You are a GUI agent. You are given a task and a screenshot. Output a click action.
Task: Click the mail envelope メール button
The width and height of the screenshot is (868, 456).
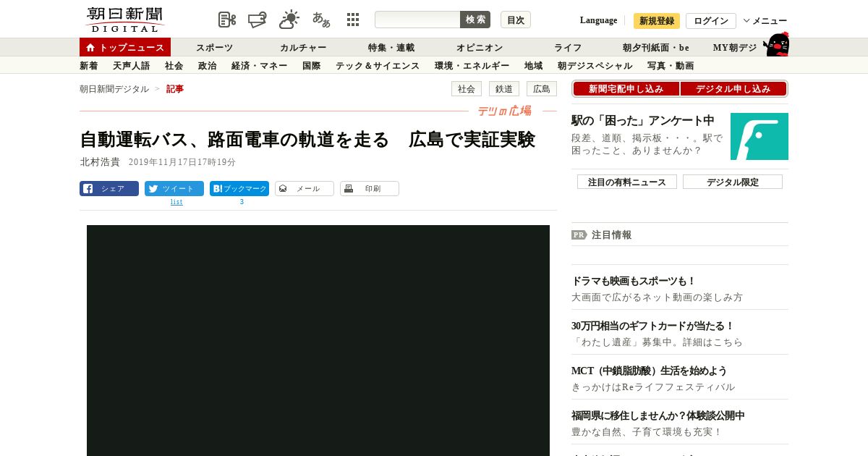click(x=305, y=188)
